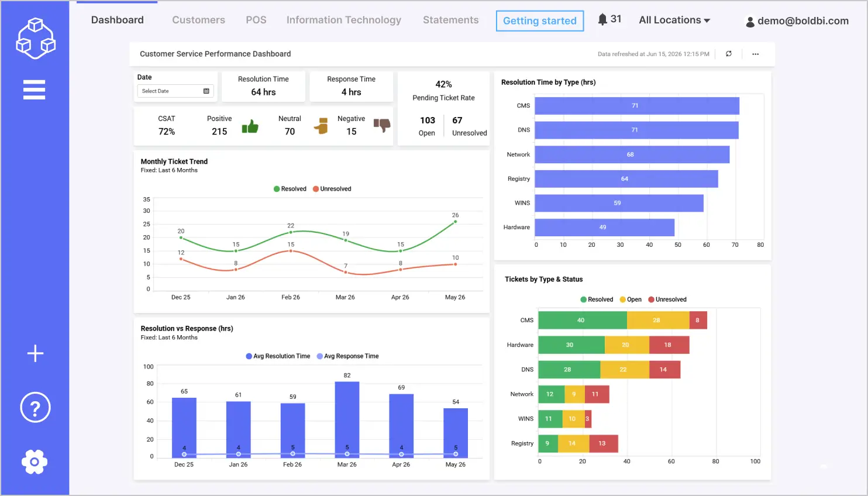The height and width of the screenshot is (496, 868).
Task: Click the Response Time 4 hrs card
Action: coord(351,87)
